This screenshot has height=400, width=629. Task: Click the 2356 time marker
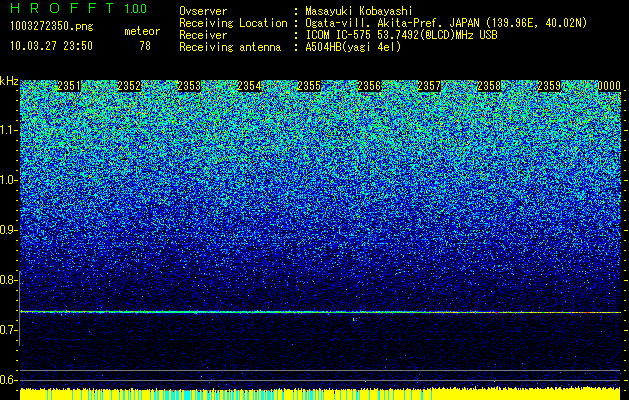(369, 86)
